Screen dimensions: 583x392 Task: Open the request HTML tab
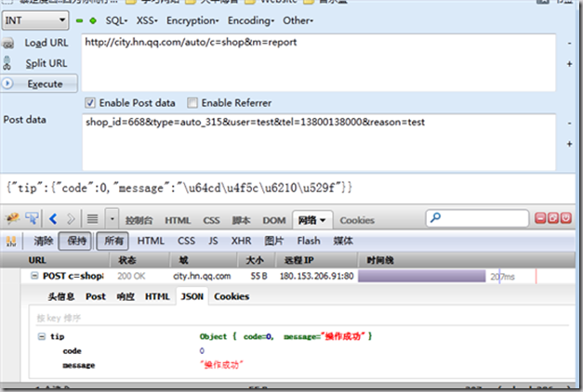tap(157, 296)
